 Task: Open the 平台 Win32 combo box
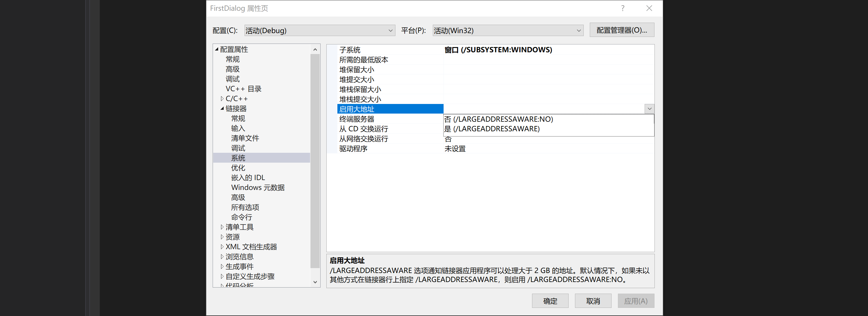tap(507, 30)
